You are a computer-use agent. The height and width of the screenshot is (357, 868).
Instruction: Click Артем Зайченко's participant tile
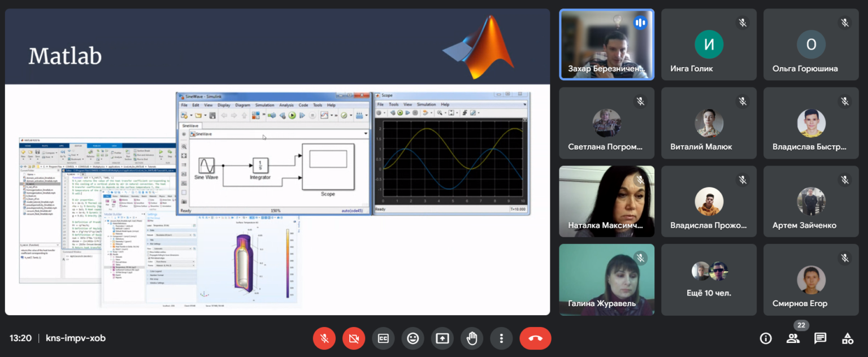[810, 201]
